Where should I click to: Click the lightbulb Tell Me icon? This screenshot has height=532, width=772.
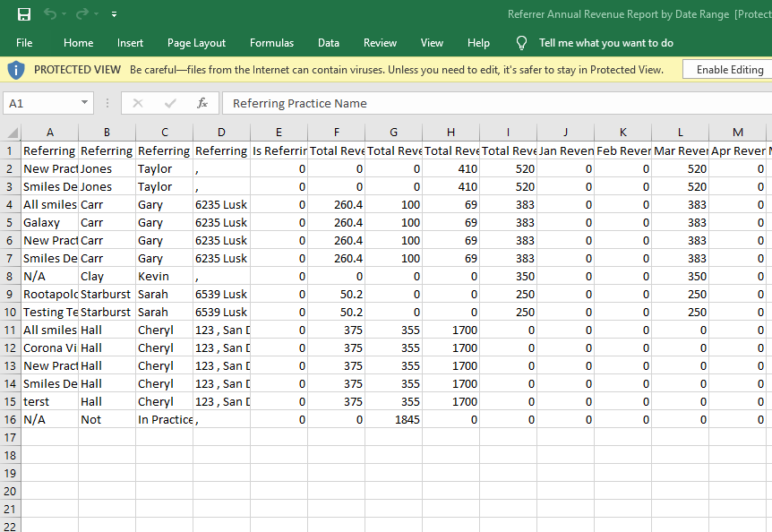[521, 43]
